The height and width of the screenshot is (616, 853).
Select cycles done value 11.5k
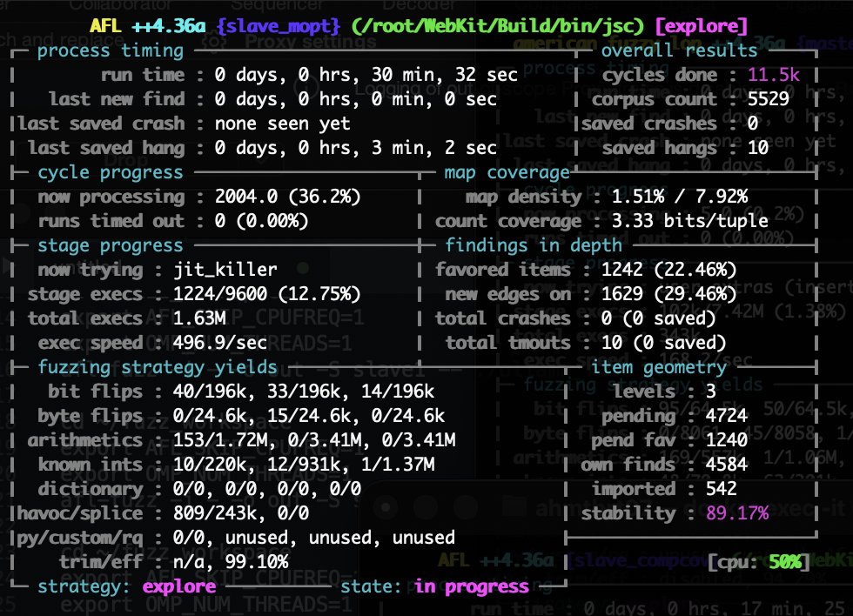(x=773, y=75)
